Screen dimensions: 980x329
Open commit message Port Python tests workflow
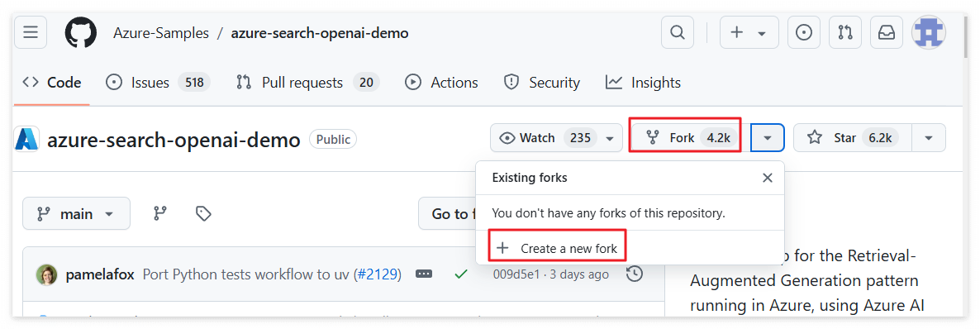pos(249,274)
